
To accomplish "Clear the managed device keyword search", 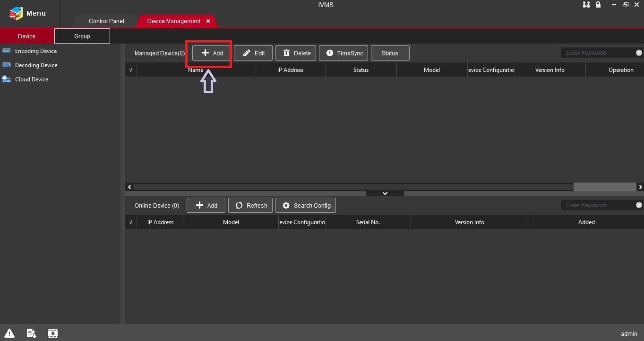I will [x=639, y=52].
